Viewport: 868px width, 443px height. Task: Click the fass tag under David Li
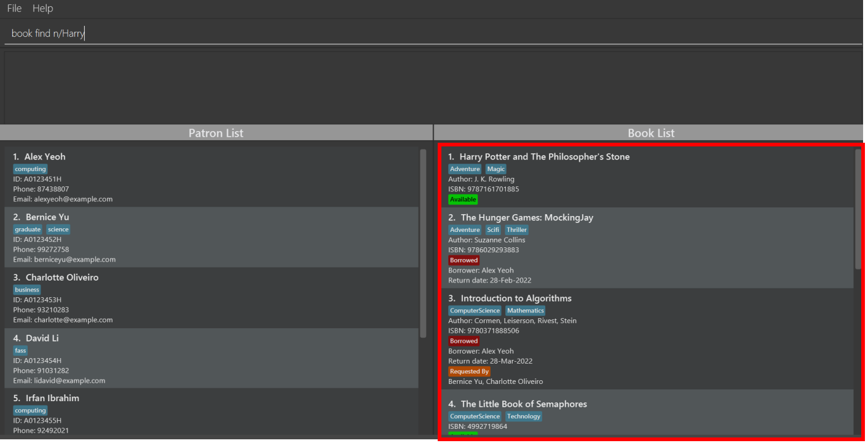(x=20, y=351)
